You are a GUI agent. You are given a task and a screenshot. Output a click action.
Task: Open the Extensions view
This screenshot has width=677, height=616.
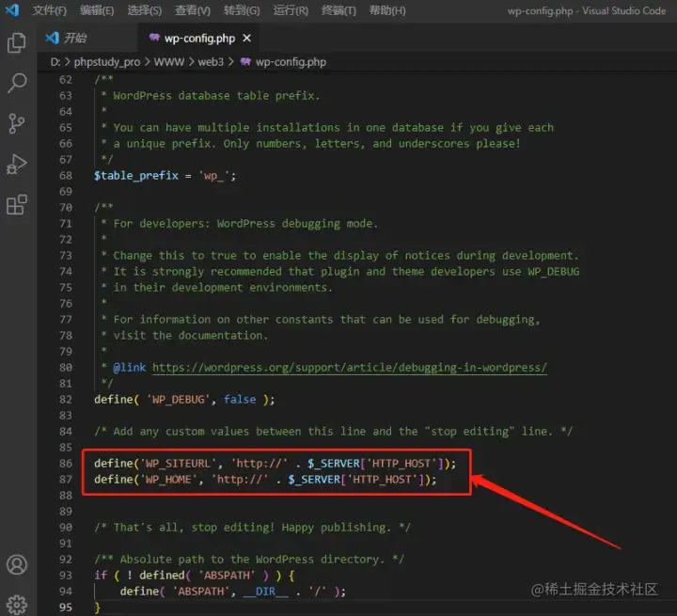(17, 204)
